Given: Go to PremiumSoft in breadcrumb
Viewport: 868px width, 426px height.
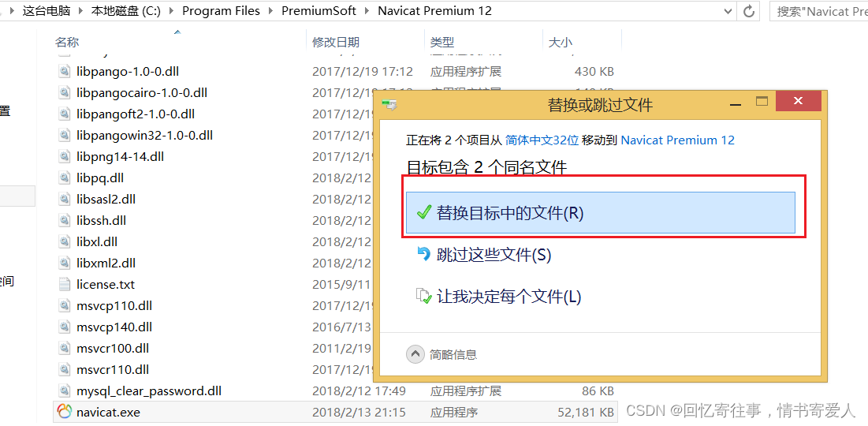Looking at the screenshot, I should pos(319,11).
